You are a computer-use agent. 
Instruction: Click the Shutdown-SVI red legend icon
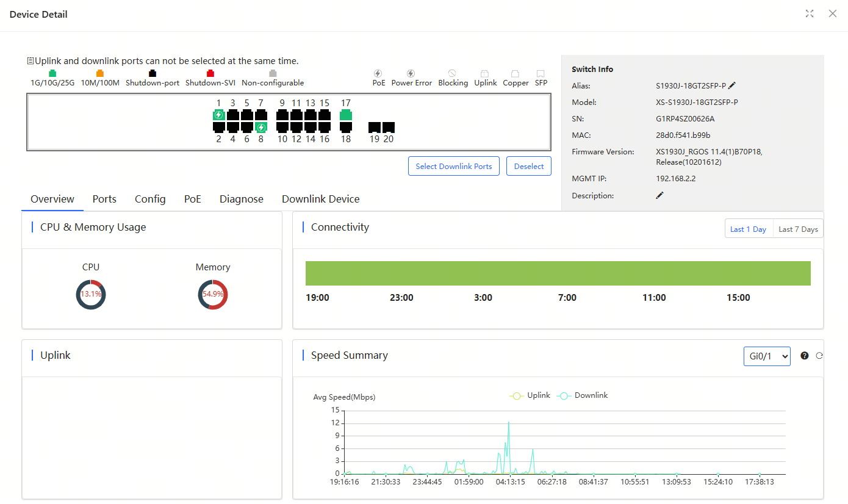pyautogui.click(x=210, y=73)
